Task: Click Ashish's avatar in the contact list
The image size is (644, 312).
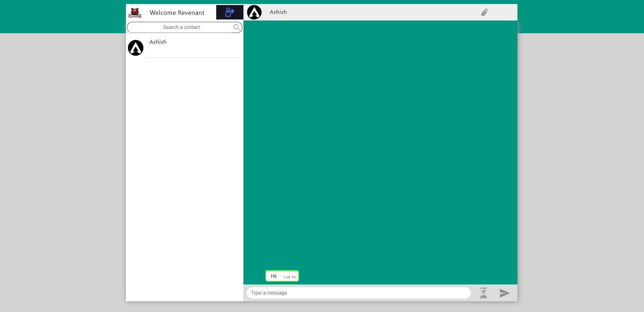Action: 135,48
